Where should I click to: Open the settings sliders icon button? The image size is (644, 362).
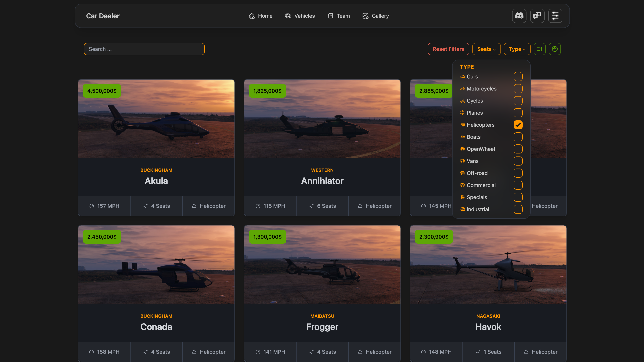(x=555, y=16)
